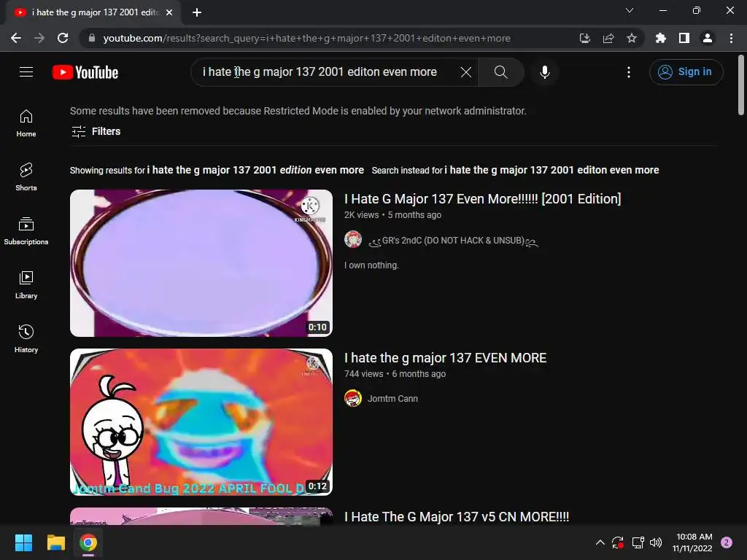The image size is (747, 560).
Task: Go back in browser
Action: (x=16, y=38)
